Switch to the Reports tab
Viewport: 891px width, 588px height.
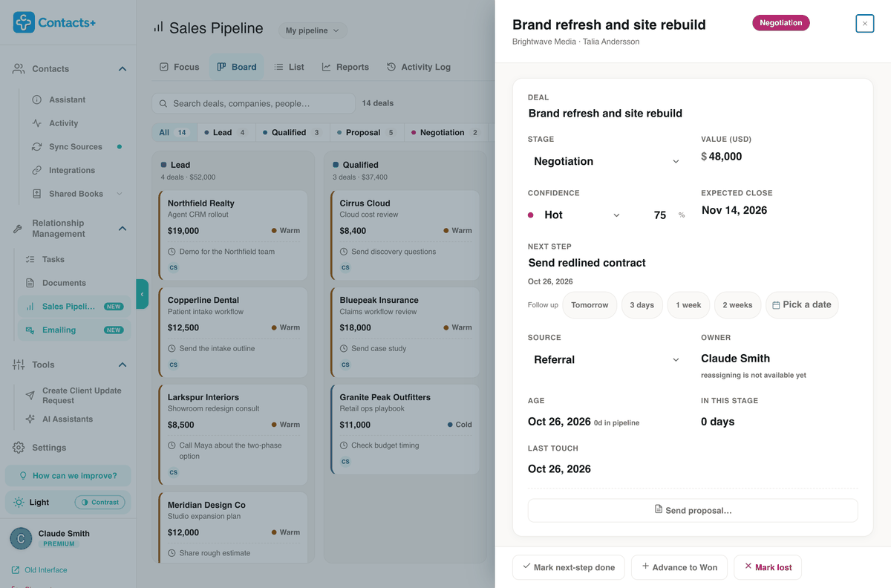345,67
